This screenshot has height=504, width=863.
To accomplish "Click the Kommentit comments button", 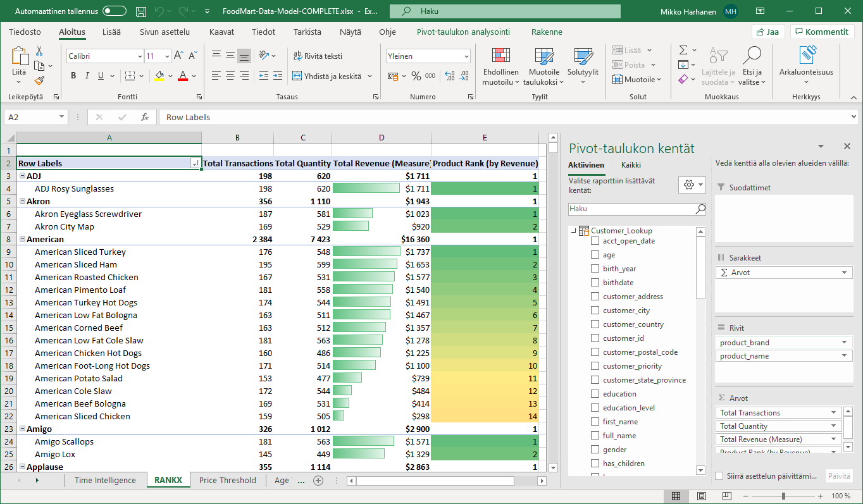I will point(822,32).
